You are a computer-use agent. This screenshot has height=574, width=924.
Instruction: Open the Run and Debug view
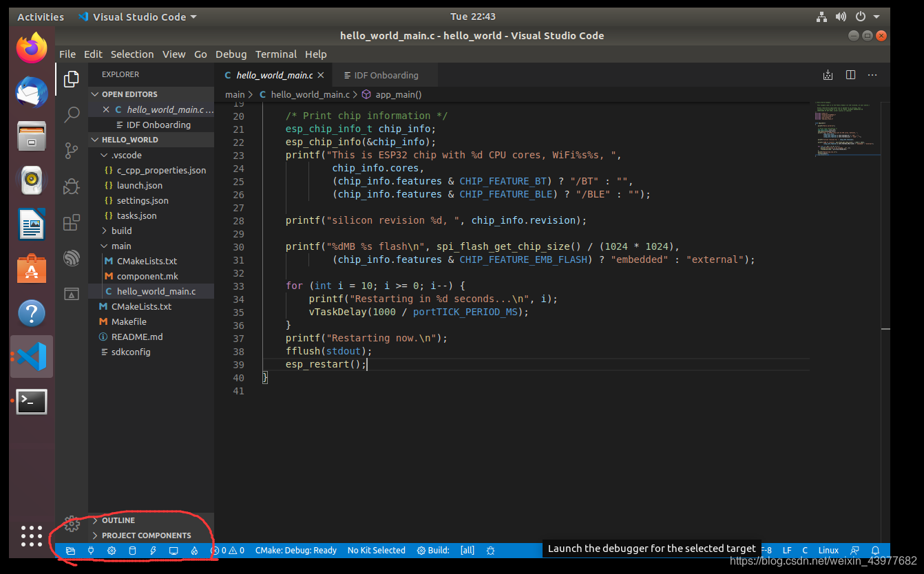coord(72,187)
